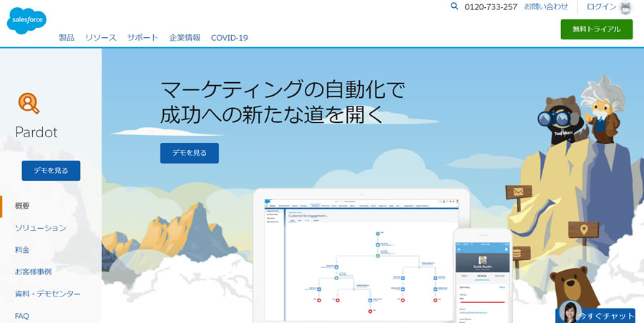Open the お問い合わせ link
The image size is (644, 323).
tap(546, 6)
